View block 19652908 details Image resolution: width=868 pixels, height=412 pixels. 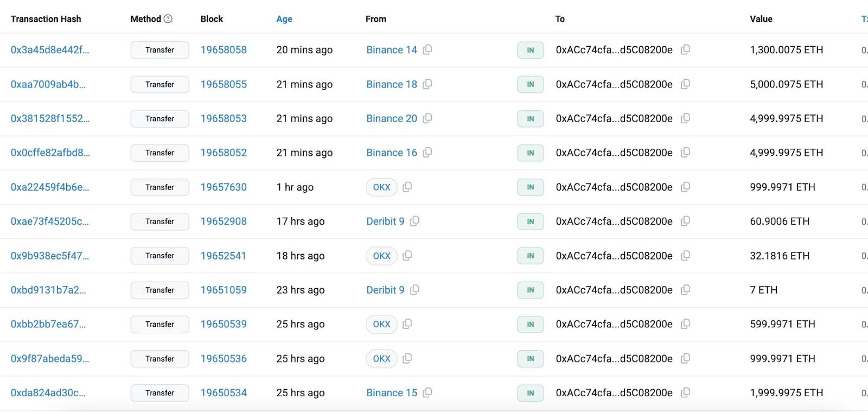224,221
